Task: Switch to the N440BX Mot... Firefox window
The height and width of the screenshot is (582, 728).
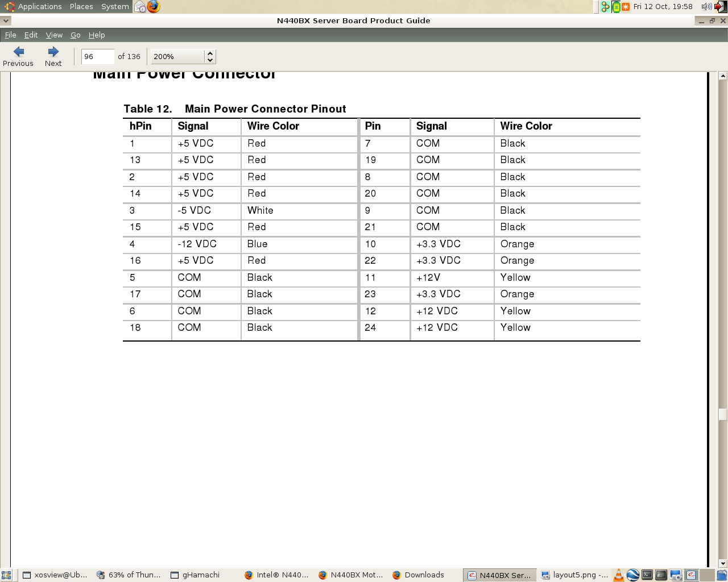Action: tap(350, 575)
